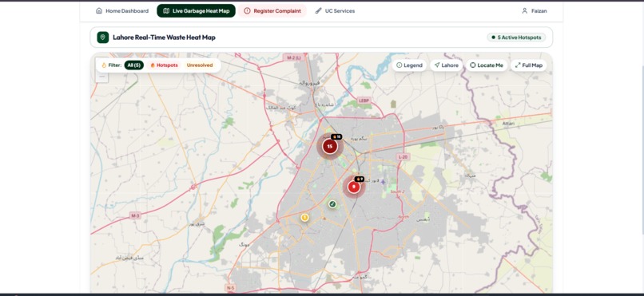Open the Faizan user profile
This screenshot has width=644, height=296.
535,11
